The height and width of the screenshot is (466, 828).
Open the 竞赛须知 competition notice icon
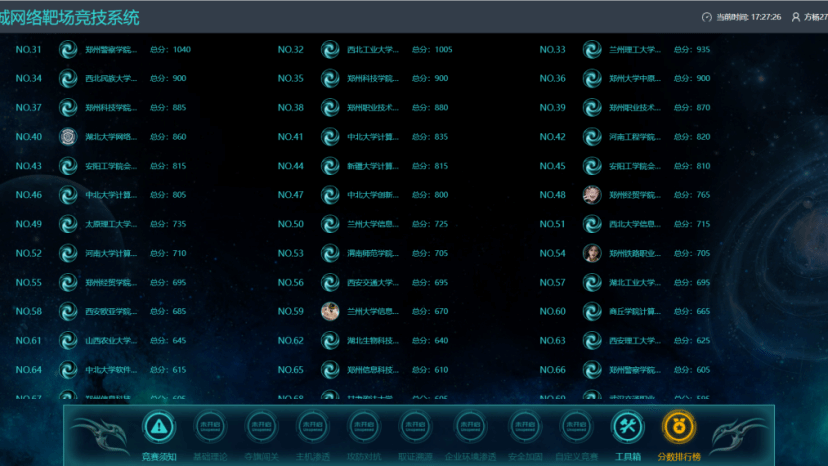(158, 427)
